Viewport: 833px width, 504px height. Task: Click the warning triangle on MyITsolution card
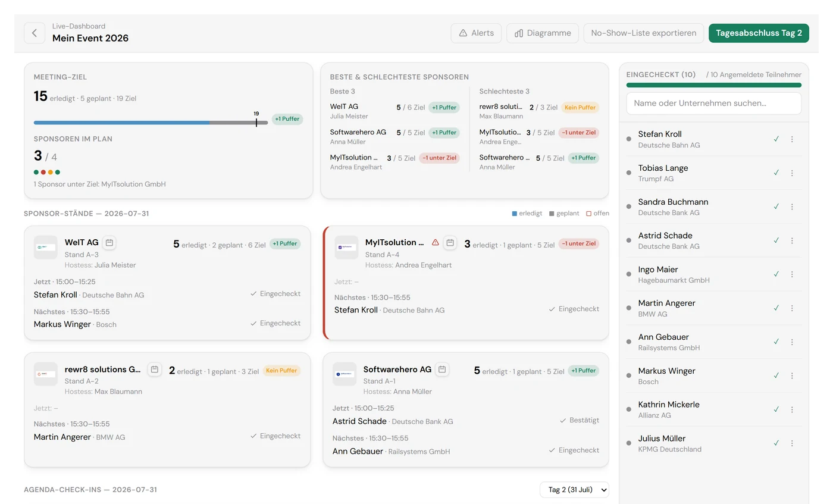pos(436,243)
